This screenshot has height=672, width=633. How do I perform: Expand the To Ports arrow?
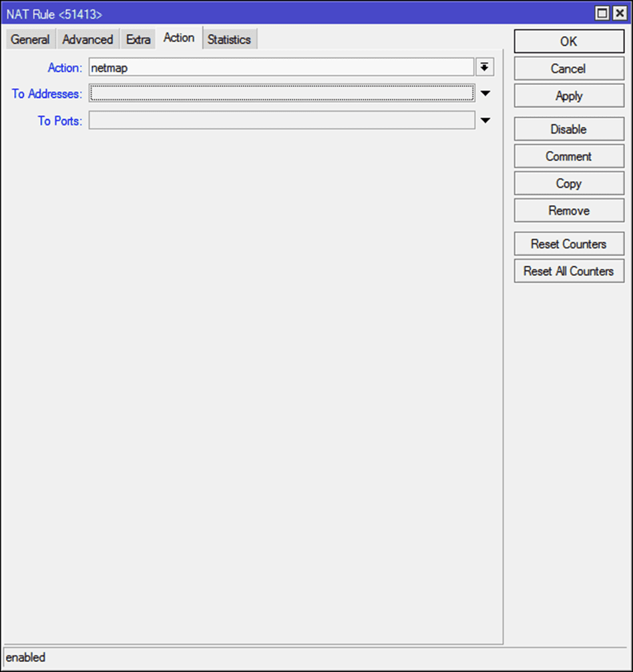pos(485,120)
